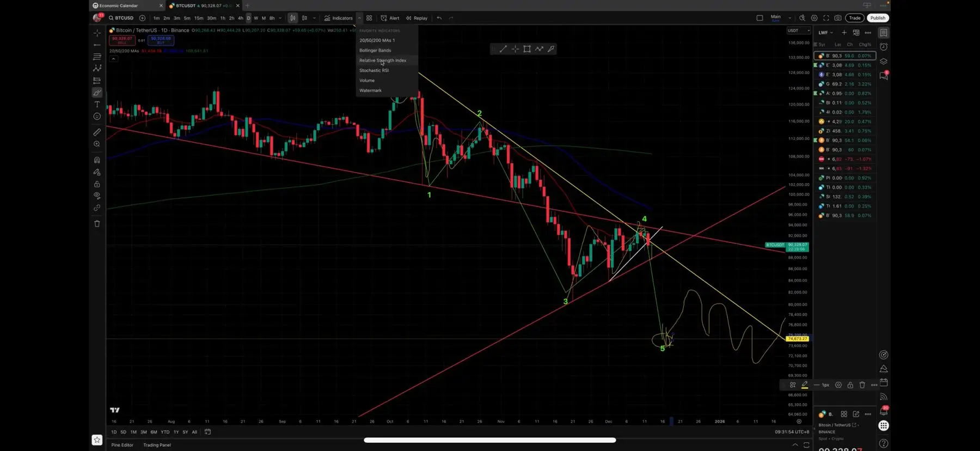Toggle the layout setup square icon

[759, 18]
